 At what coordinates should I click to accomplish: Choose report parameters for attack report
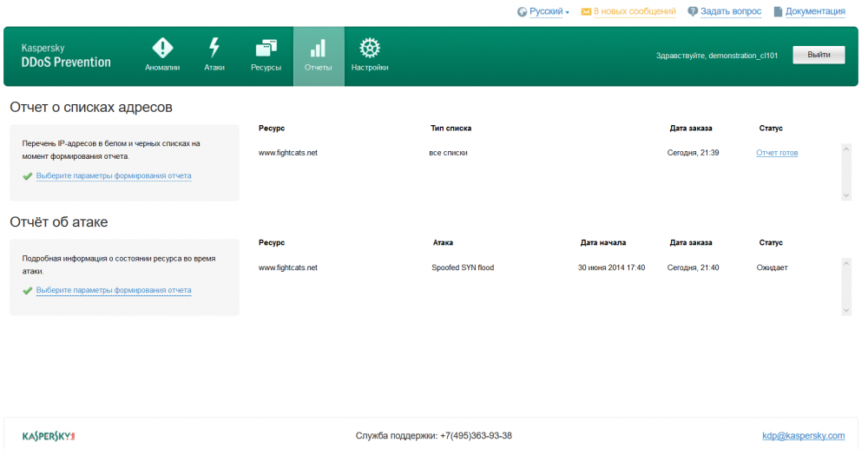(x=114, y=290)
